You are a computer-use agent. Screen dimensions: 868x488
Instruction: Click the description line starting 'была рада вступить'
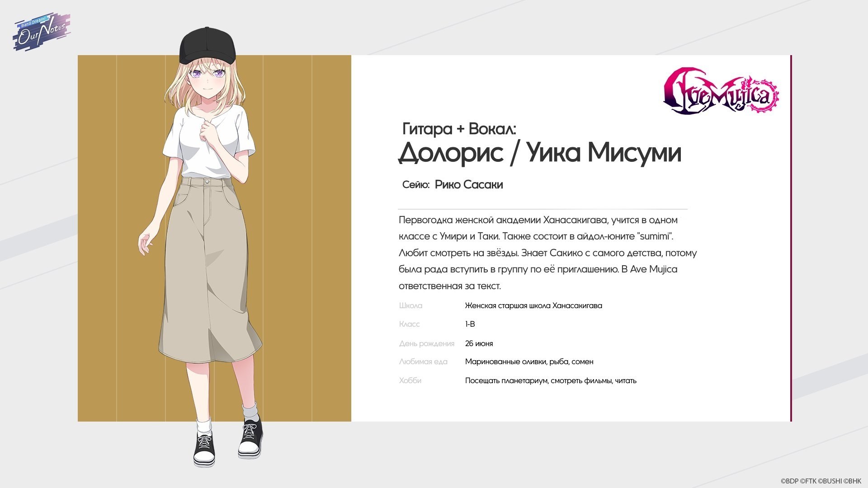[538, 269]
